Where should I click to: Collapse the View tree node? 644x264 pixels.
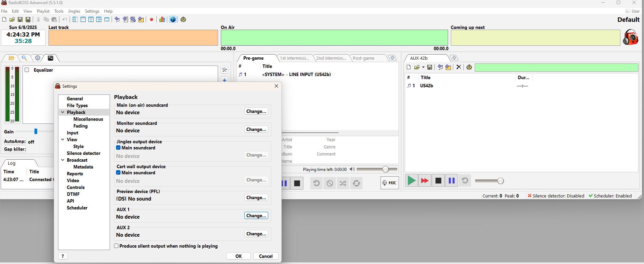click(63, 140)
